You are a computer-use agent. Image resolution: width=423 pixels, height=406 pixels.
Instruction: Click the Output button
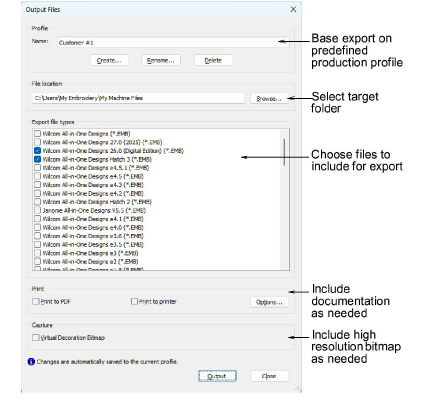click(217, 376)
